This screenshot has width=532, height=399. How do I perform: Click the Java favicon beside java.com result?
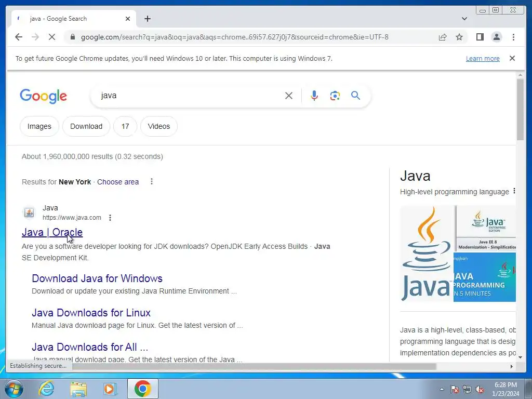point(29,212)
